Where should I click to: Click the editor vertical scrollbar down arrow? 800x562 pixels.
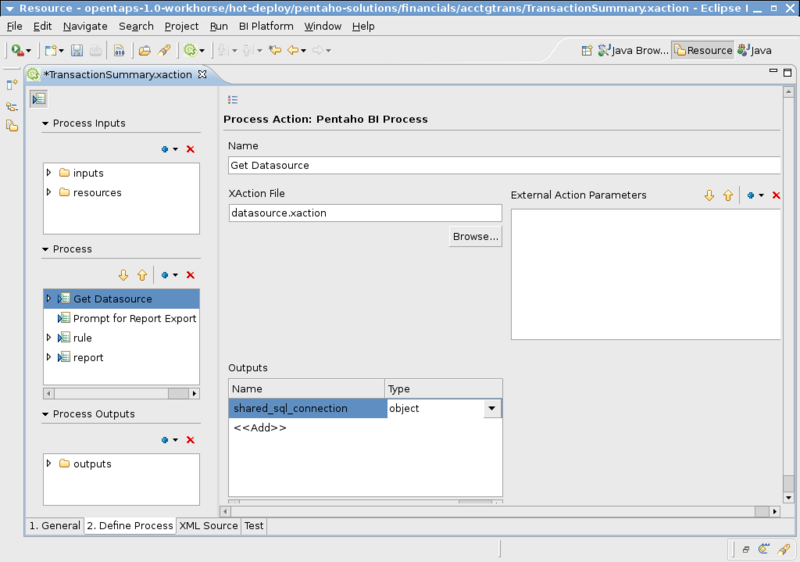pyautogui.click(x=788, y=498)
